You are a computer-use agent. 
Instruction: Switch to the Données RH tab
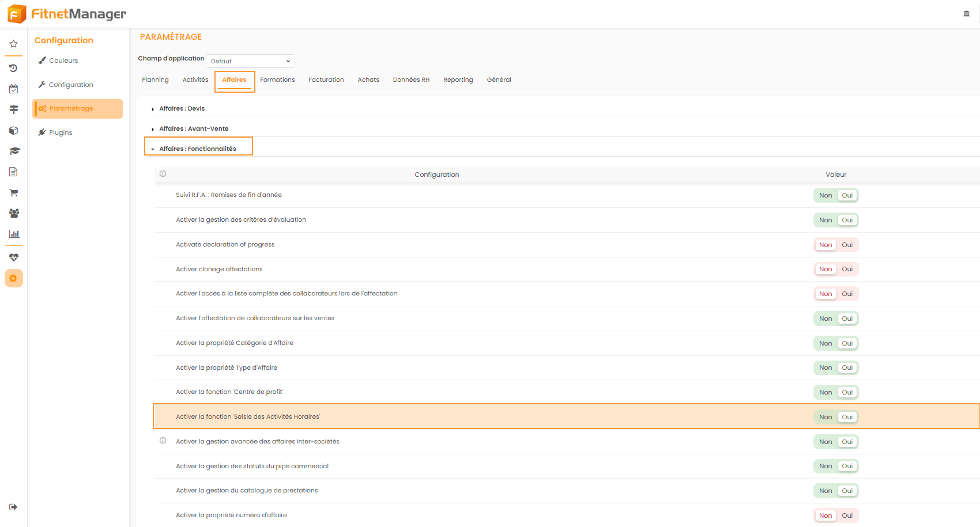411,80
